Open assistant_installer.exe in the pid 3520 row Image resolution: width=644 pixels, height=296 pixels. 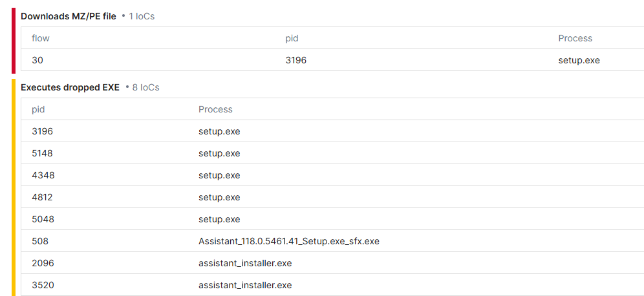tap(245, 285)
